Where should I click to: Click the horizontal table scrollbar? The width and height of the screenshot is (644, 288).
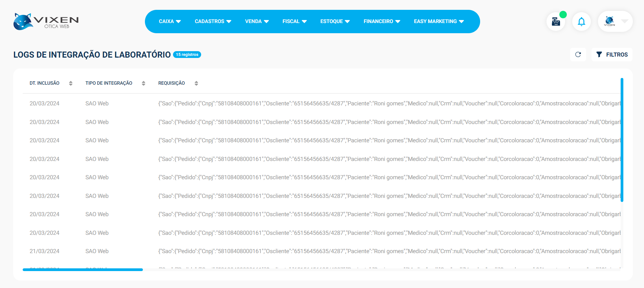pyautogui.click(x=83, y=270)
